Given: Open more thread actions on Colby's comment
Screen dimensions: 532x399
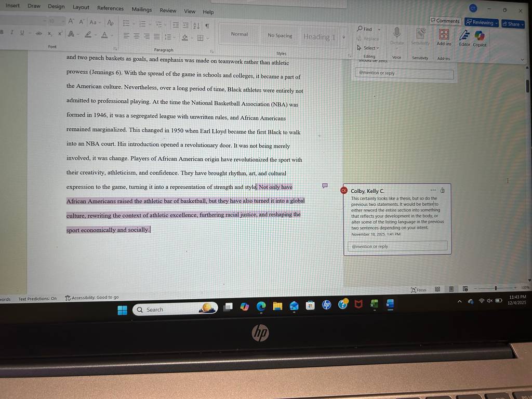Looking at the screenshot, I should [433, 190].
